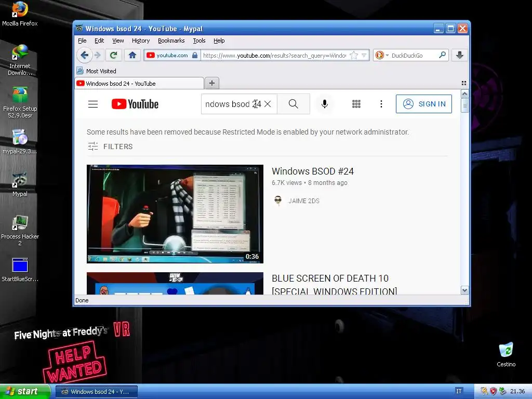Search with your voice microphone button
Screen dimensions: 532x399
[x=325, y=104]
